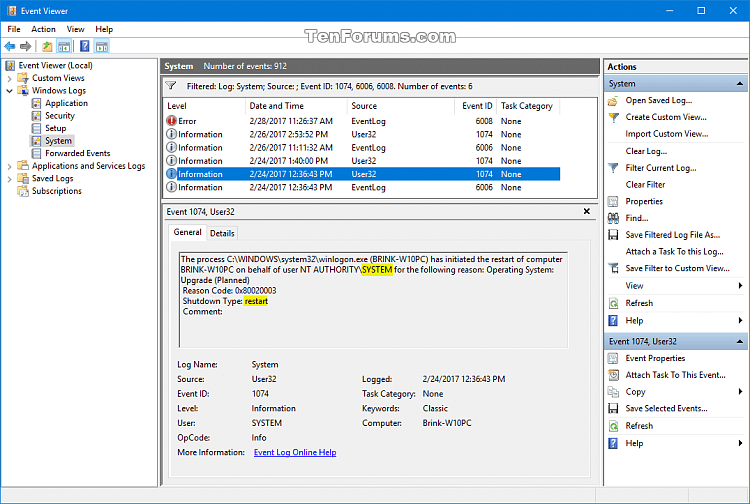This screenshot has width=750, height=504.
Task: Open the Copy submenu arrow in Actions
Action: pyautogui.click(x=740, y=392)
